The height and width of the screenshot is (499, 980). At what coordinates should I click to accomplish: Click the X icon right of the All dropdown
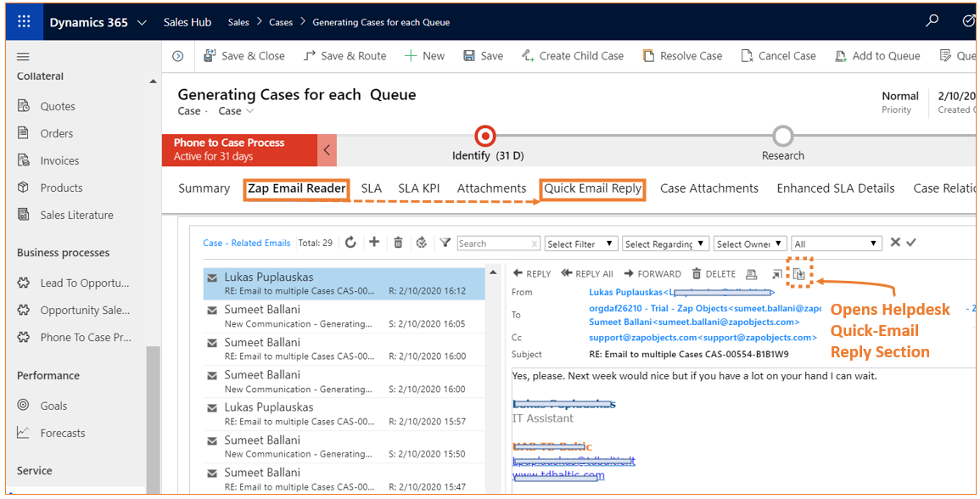click(895, 242)
